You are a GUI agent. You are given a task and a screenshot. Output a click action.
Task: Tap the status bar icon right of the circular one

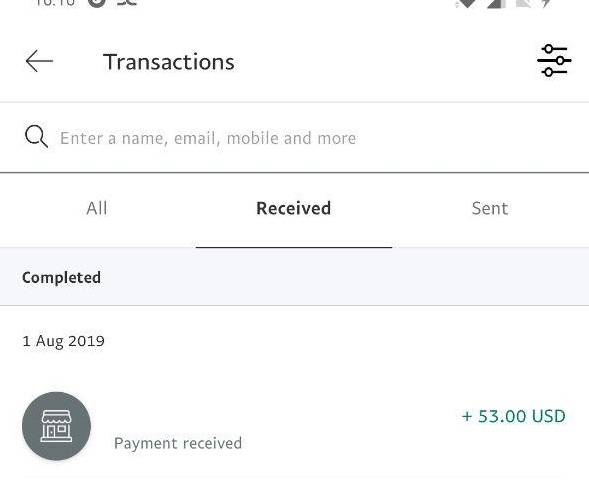pyautogui.click(x=127, y=3)
